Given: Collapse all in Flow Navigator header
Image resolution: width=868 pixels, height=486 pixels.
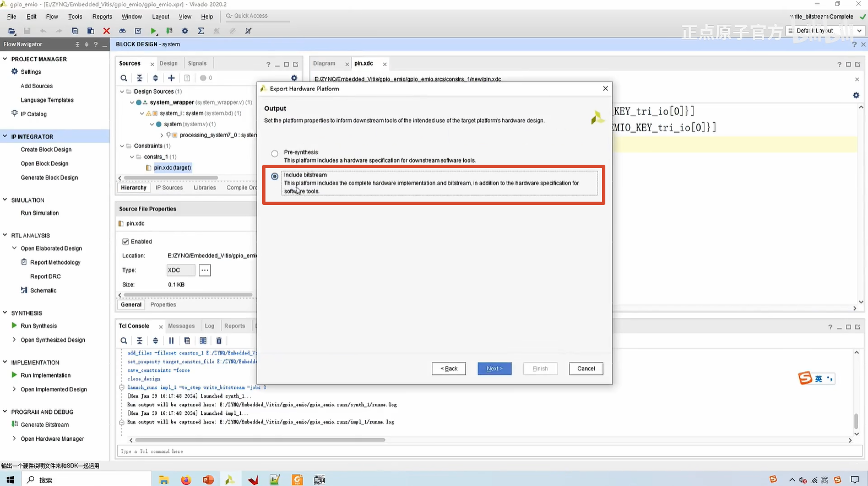Looking at the screenshot, I should tap(77, 44).
